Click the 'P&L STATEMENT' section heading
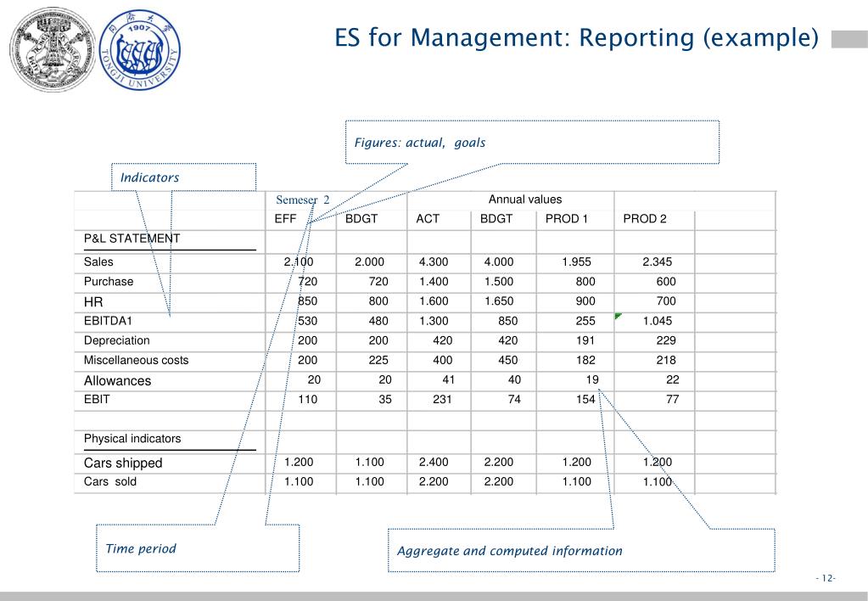The image size is (868, 601). [132, 239]
